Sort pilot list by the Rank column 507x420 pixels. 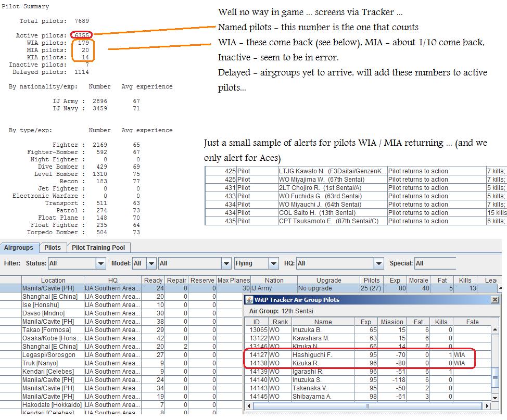point(280,322)
